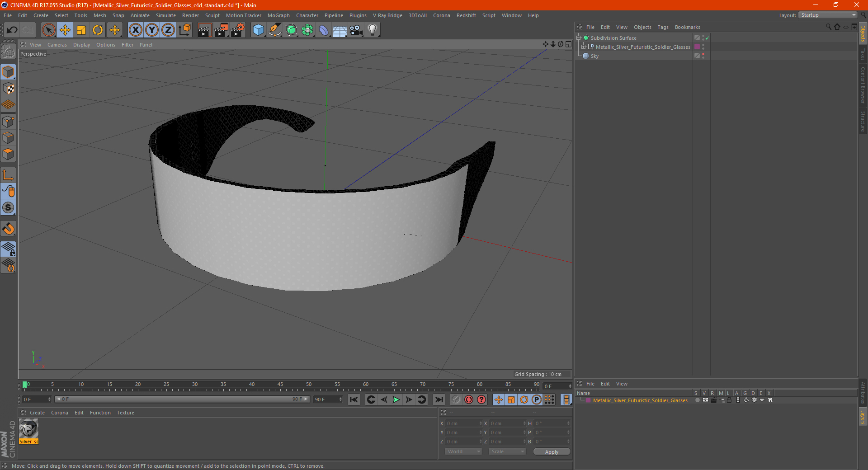Image resolution: width=868 pixels, height=470 pixels.
Task: Toggle Metallic glasses object visibility dots
Action: click(703, 47)
